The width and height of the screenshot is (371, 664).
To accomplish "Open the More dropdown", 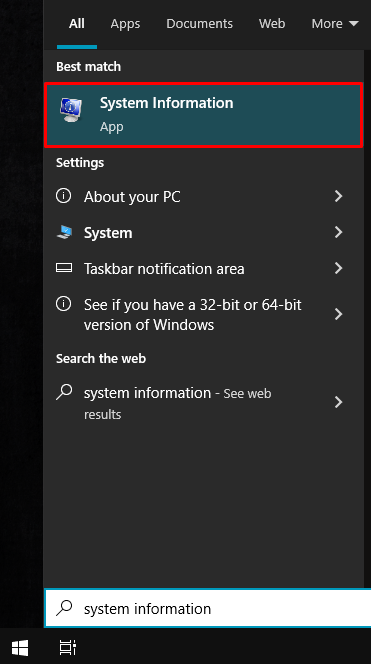I will (x=335, y=24).
